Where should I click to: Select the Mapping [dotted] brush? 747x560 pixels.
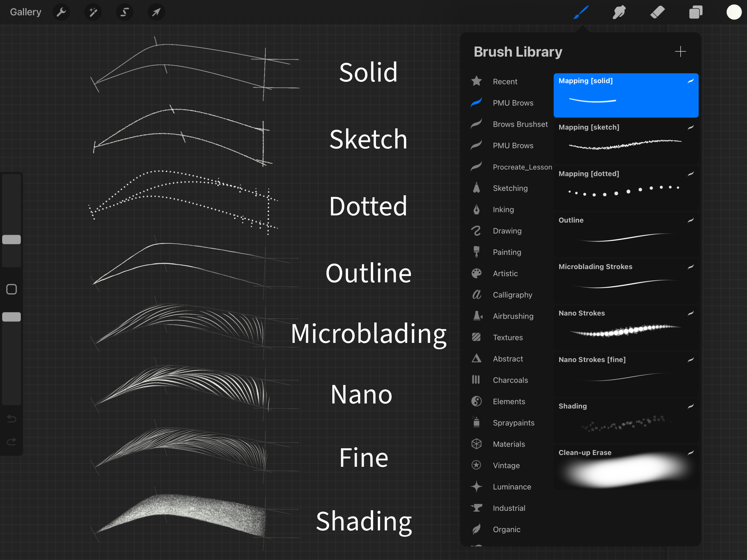[x=625, y=188]
